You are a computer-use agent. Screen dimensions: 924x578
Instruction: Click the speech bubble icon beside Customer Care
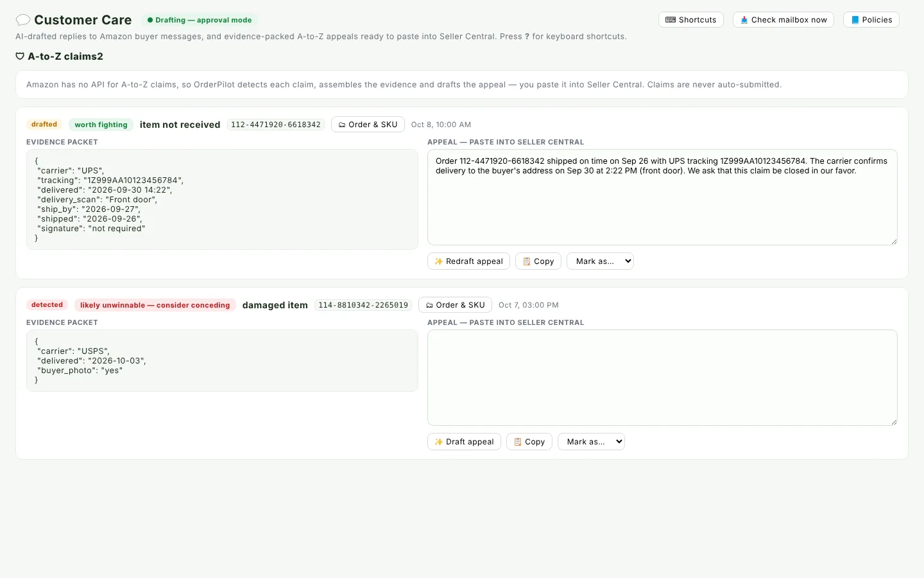click(x=23, y=20)
